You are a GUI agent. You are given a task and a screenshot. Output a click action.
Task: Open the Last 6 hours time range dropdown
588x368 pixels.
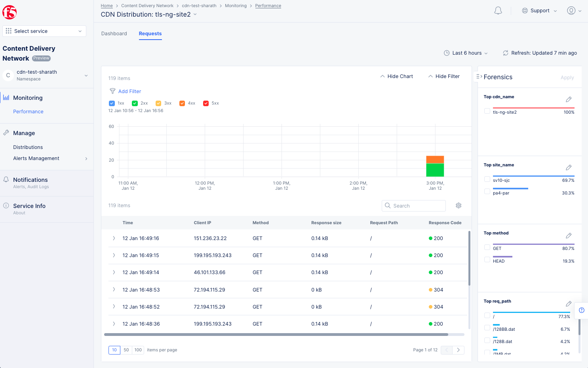(466, 53)
